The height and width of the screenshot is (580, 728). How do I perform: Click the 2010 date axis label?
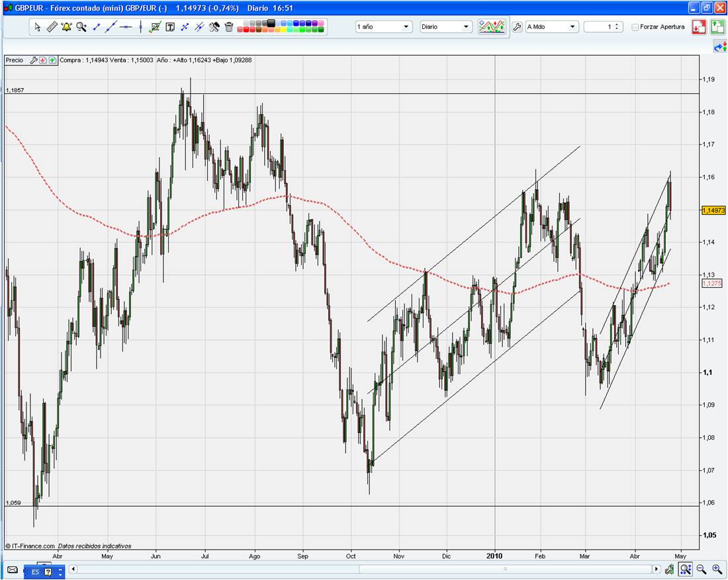point(494,556)
